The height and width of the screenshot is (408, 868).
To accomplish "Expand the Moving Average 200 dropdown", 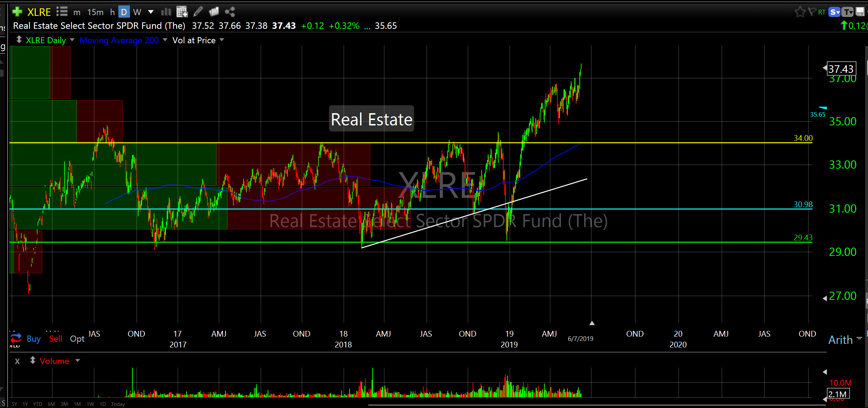I will tap(165, 40).
